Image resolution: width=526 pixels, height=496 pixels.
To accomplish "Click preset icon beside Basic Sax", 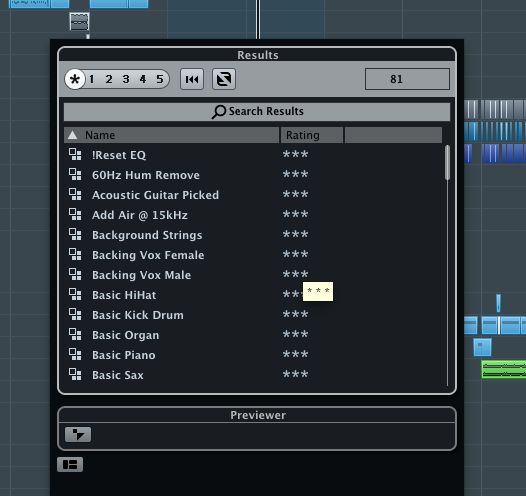I will 75,374.
